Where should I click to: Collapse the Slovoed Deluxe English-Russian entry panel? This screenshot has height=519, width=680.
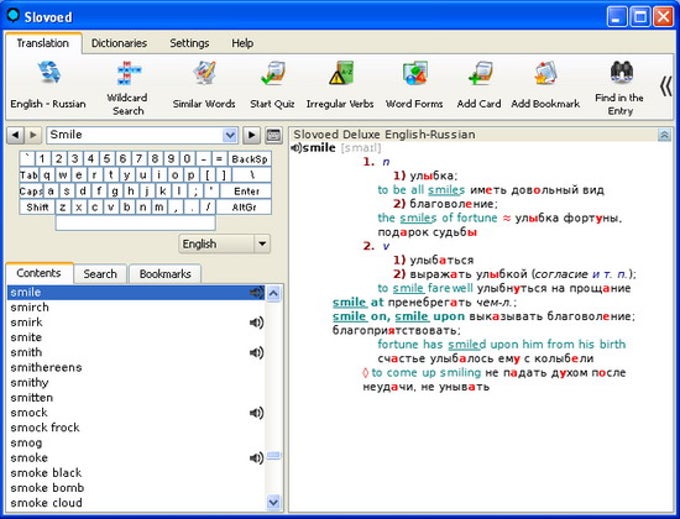pos(664,135)
